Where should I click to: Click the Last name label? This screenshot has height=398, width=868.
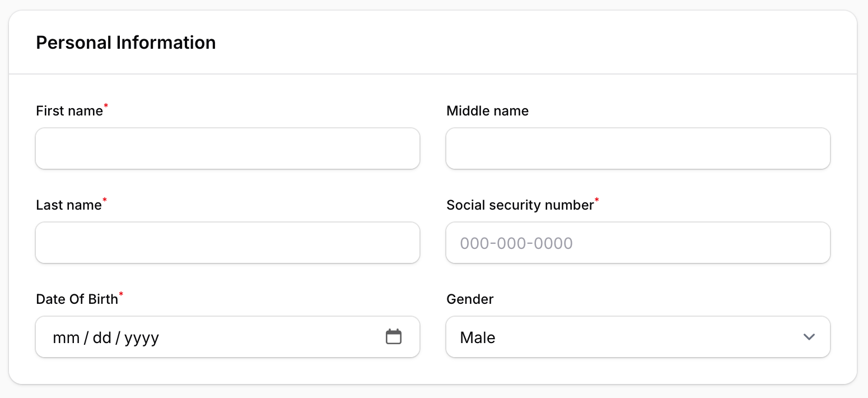(69, 205)
